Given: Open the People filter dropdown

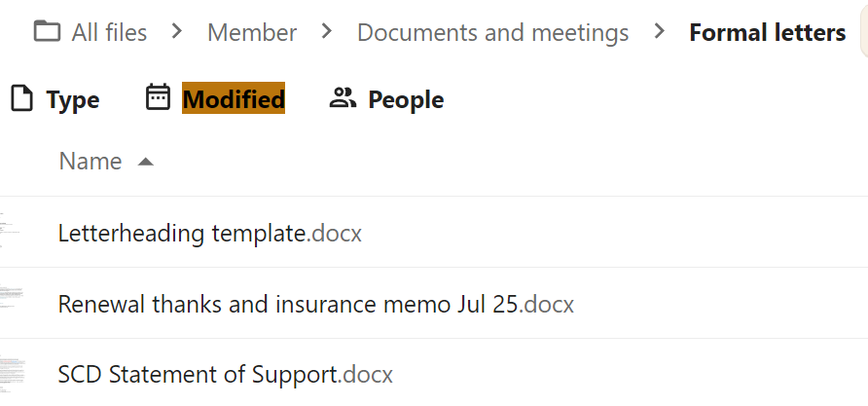Looking at the screenshot, I should tap(406, 99).
